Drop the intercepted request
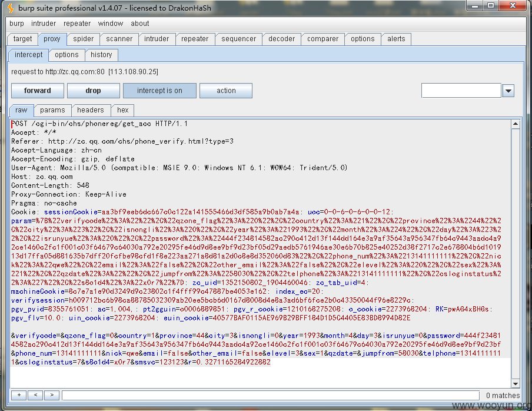This screenshot has width=532, height=411. 94,91
